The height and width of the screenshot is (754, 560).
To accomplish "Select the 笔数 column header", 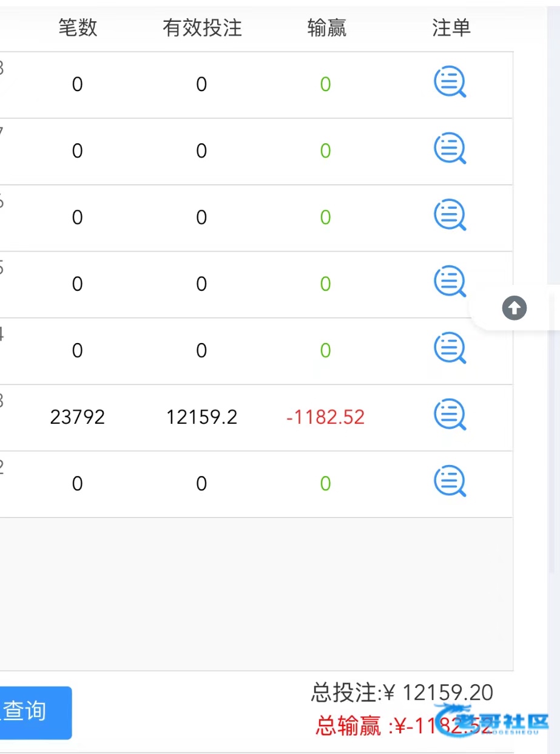I will tap(78, 27).
